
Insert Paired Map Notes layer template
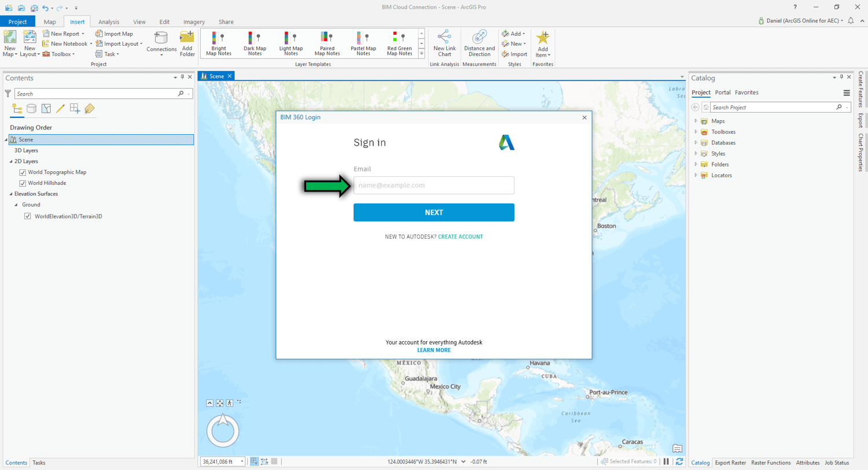[x=327, y=44]
